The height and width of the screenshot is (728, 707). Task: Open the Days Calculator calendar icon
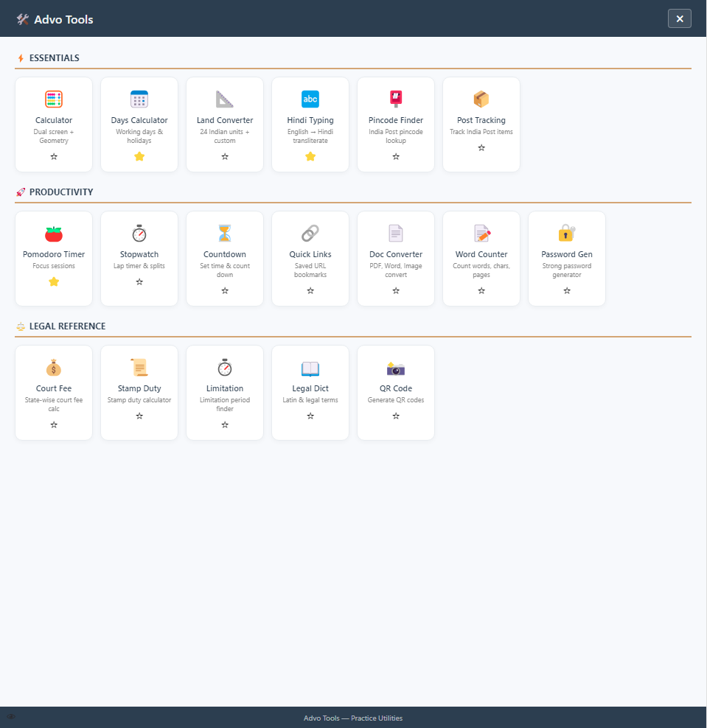point(139,99)
